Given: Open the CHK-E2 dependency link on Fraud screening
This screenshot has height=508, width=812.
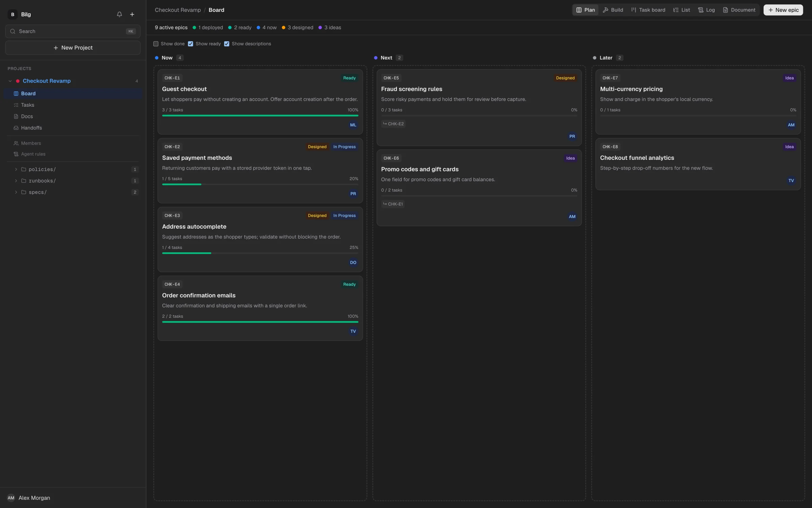Looking at the screenshot, I should (393, 124).
